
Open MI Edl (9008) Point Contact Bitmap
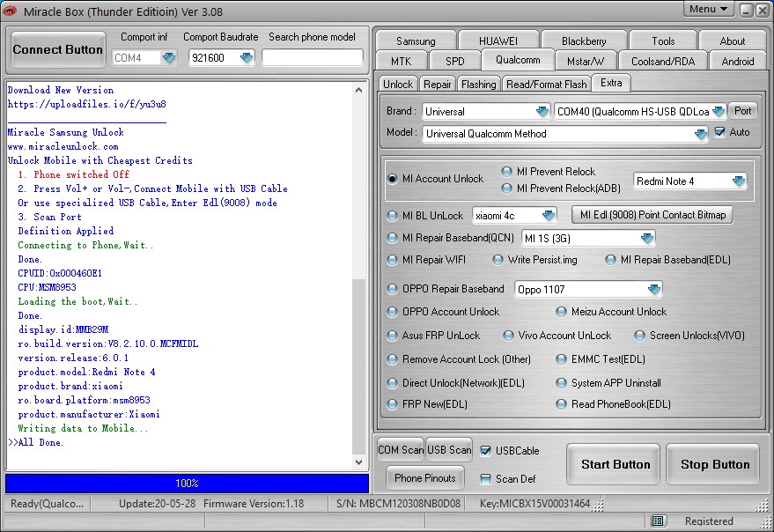click(x=652, y=215)
